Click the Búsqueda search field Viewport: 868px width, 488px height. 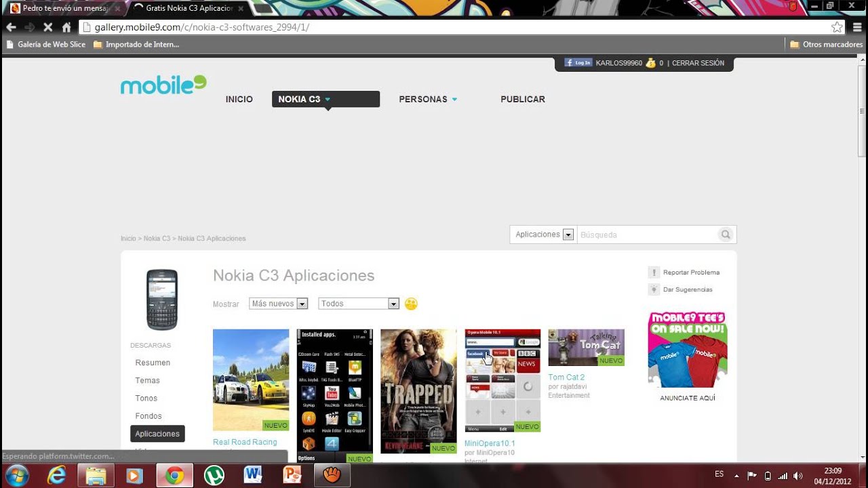click(x=647, y=235)
